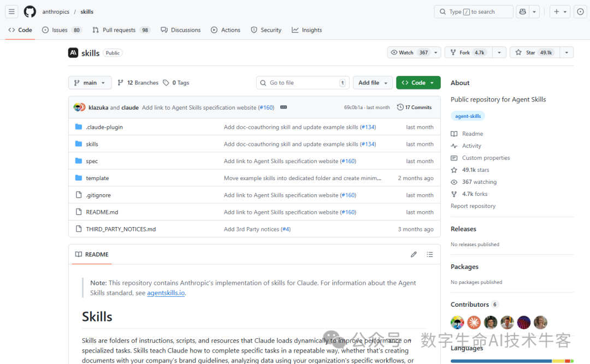Open the Contributors 6 heading link

click(474, 305)
